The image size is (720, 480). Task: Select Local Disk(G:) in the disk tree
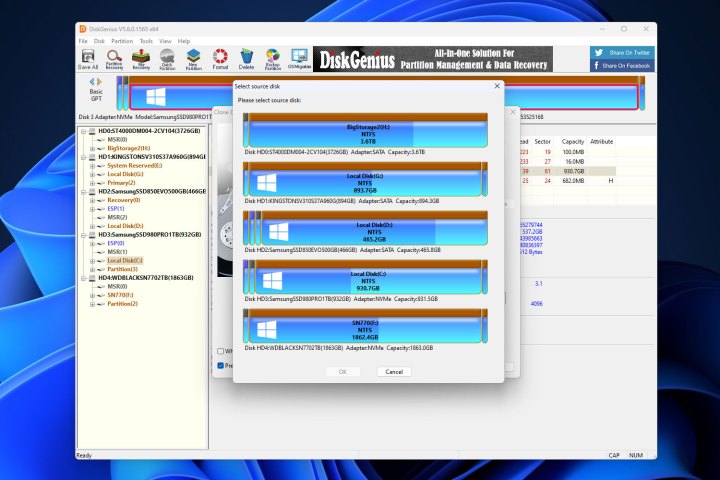pyautogui.click(x=125, y=174)
